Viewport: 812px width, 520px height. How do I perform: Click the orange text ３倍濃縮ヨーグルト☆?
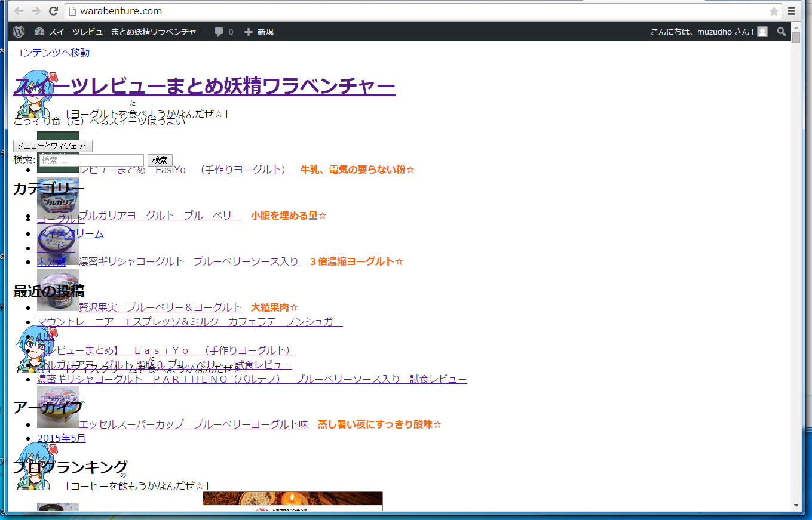point(356,261)
